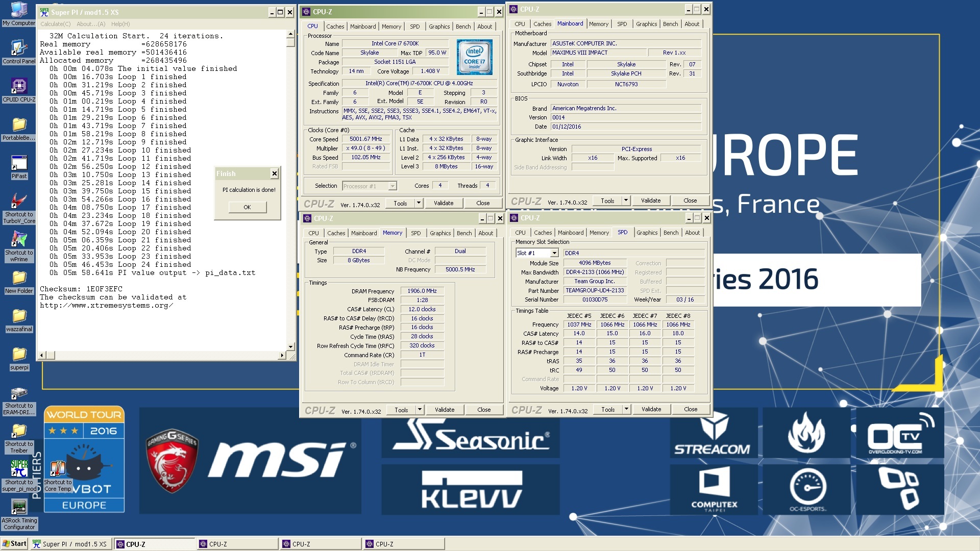Click the DRAM Frequency 1906.0 MHz value
This screenshot has width=980, height=551.
422,291
